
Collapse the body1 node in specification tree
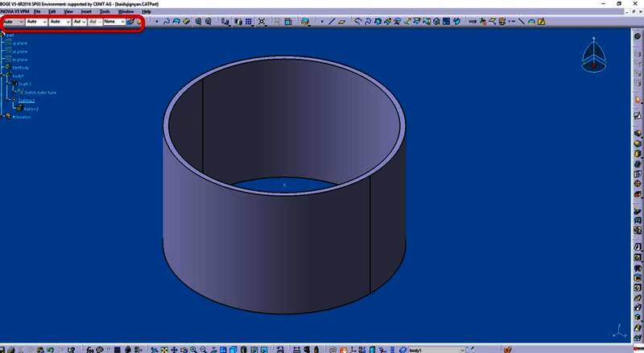5,76
